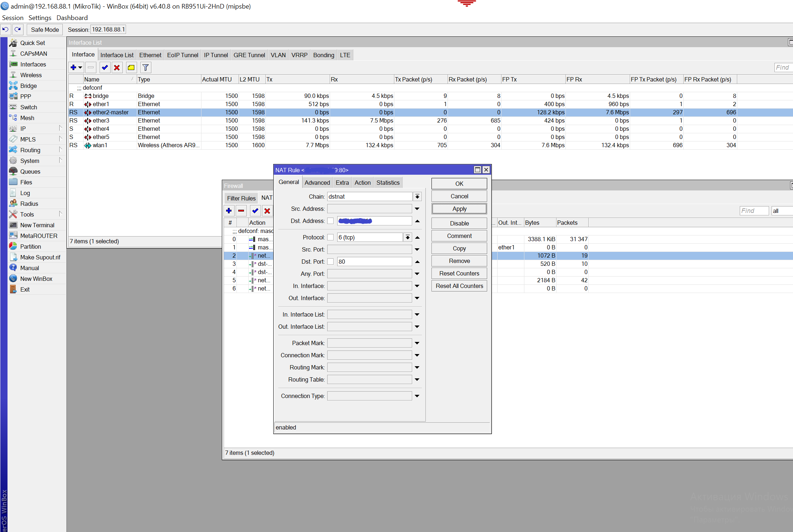The image size is (793, 532).
Task: Toggle the Dst. Address invert checkbox
Action: pyautogui.click(x=330, y=221)
